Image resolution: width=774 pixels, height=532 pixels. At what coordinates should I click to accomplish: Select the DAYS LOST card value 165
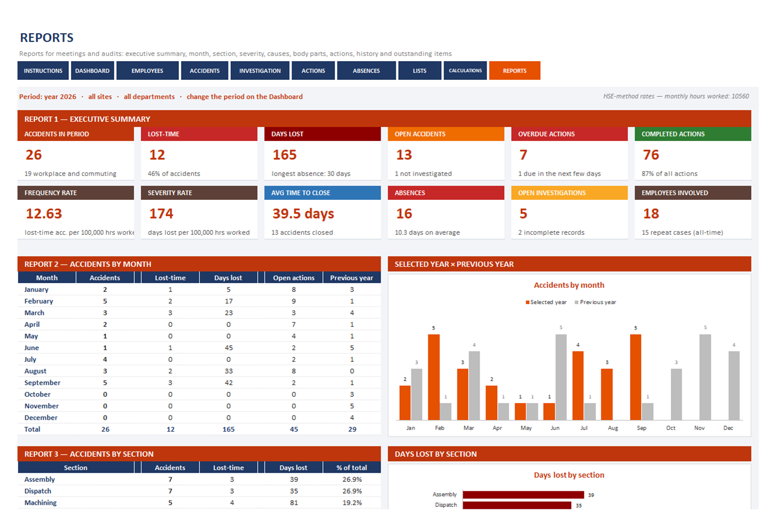coord(285,155)
